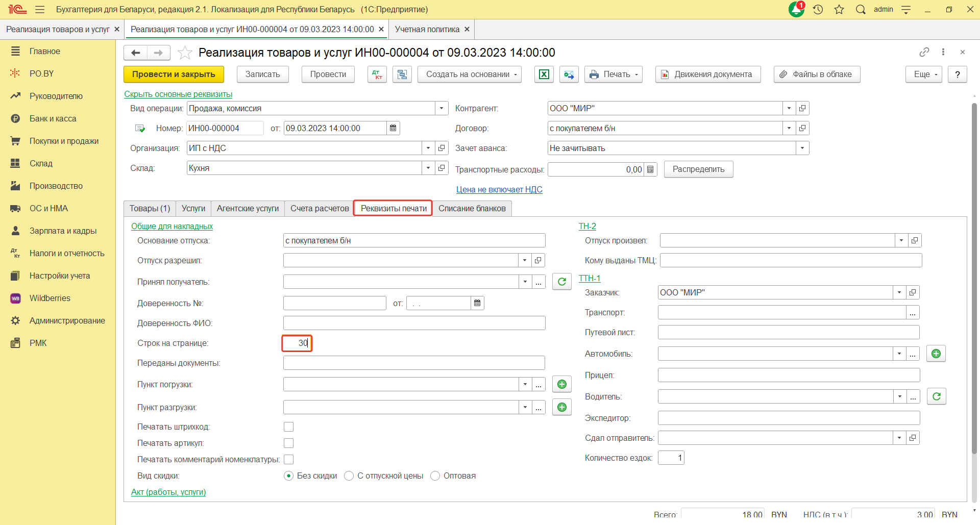Open calendar picker next to document date
Image resolution: width=980 pixels, height=525 pixels.
tap(393, 128)
